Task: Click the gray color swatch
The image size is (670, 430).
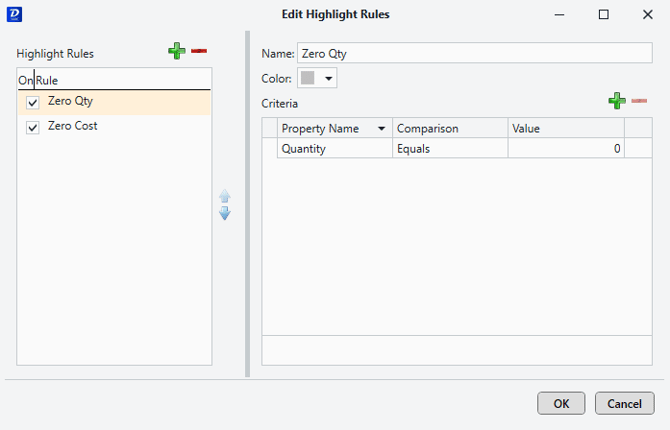Action: coord(309,78)
